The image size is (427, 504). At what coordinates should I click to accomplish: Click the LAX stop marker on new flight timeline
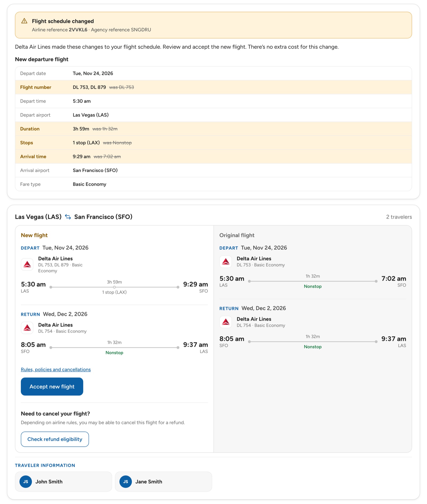click(x=114, y=287)
